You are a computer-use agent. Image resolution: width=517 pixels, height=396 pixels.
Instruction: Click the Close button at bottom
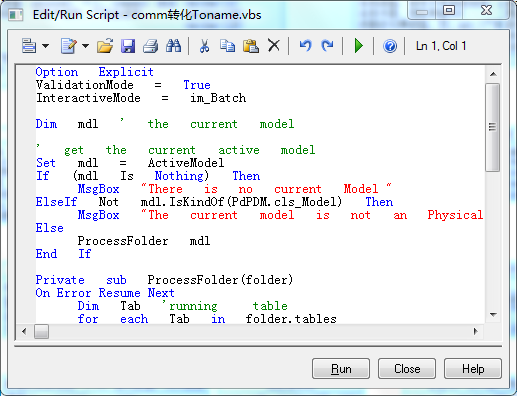[x=407, y=369]
